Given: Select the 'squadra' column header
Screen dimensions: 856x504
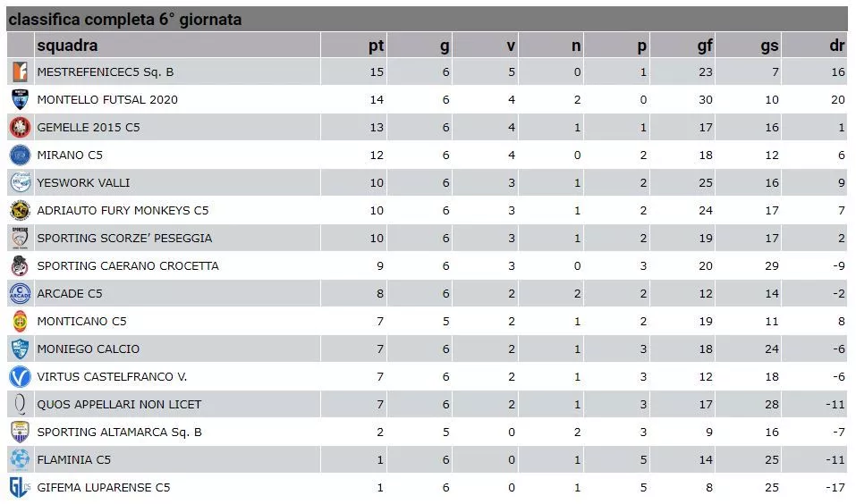Looking at the screenshot, I should click(67, 46).
